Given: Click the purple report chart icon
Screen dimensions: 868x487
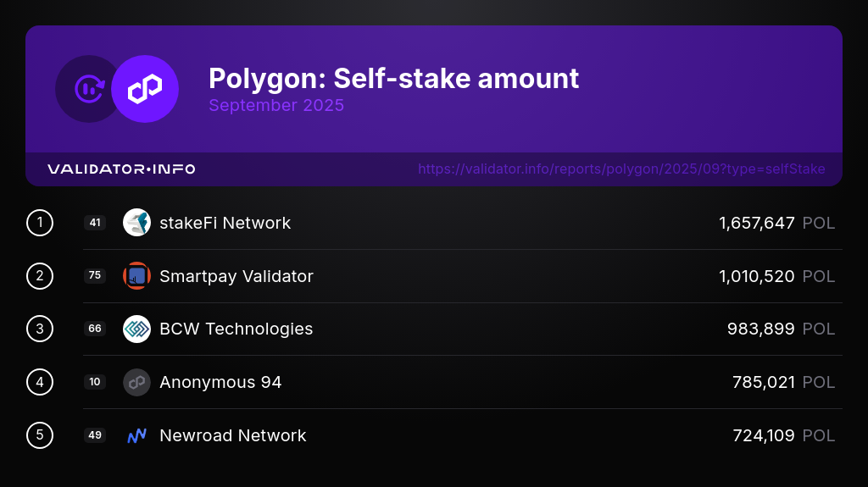Looking at the screenshot, I should click(x=88, y=89).
